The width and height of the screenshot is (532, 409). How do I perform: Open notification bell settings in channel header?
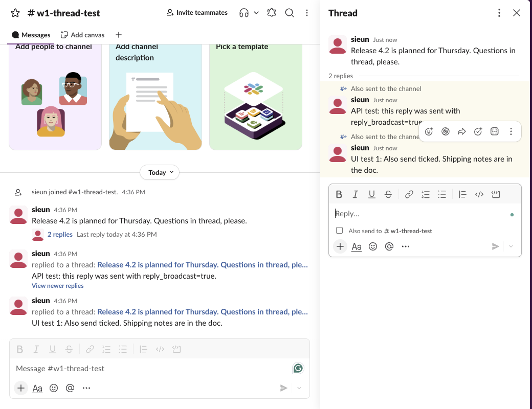272,13
